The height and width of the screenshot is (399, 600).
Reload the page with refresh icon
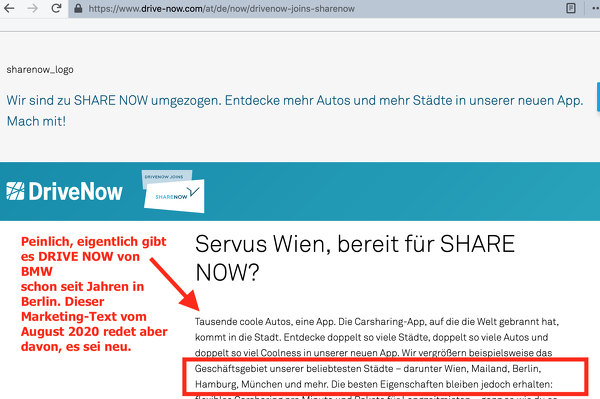point(57,8)
